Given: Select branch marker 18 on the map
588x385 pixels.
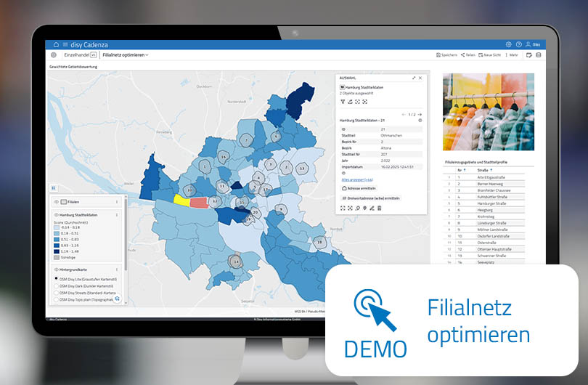Looking at the screenshot, I should click(319, 242).
